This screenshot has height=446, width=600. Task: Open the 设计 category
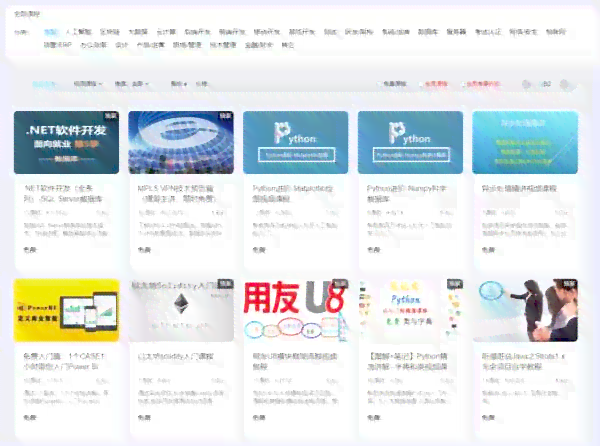(122, 45)
